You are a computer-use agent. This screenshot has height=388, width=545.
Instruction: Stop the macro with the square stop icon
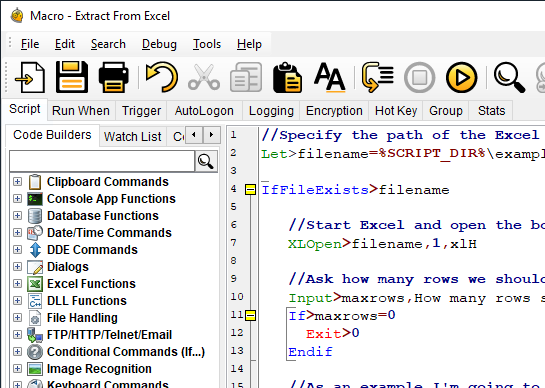[x=420, y=77]
